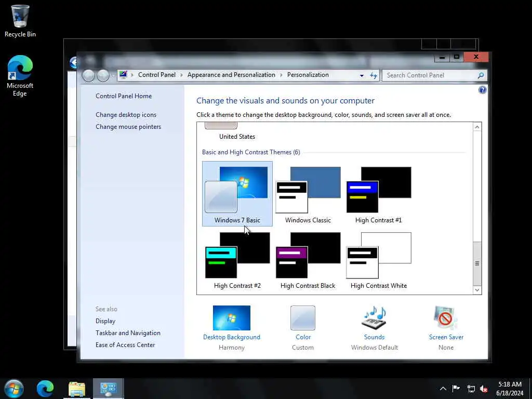Expand arrow after Appearance and Personalization
Viewport: 532px width, 399px height.
281,75
